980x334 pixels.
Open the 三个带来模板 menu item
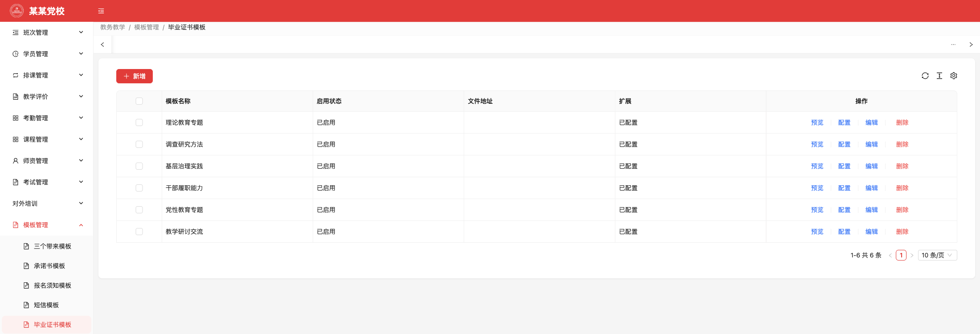tap(47, 246)
